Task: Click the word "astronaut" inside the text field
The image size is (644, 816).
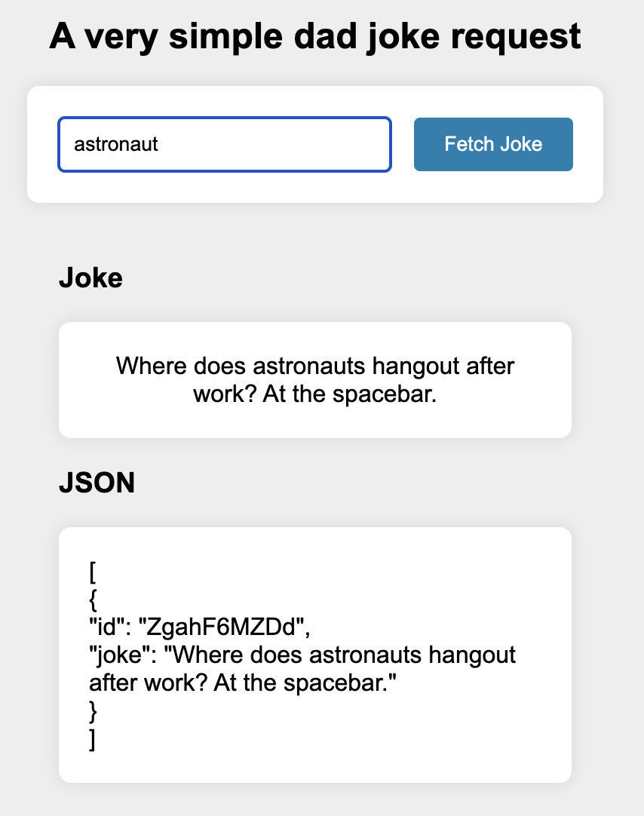Action: 116,144
